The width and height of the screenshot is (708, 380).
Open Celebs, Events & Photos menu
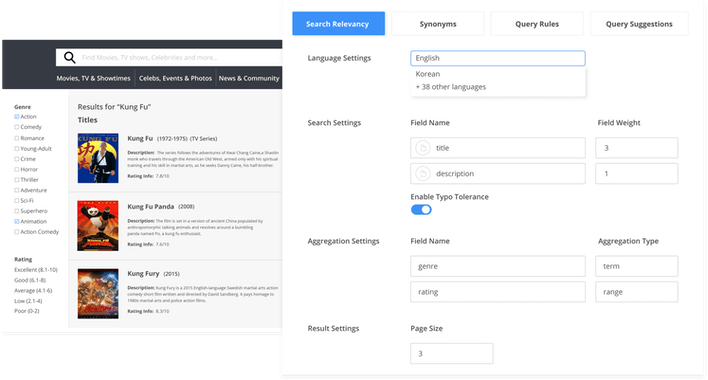tap(175, 78)
